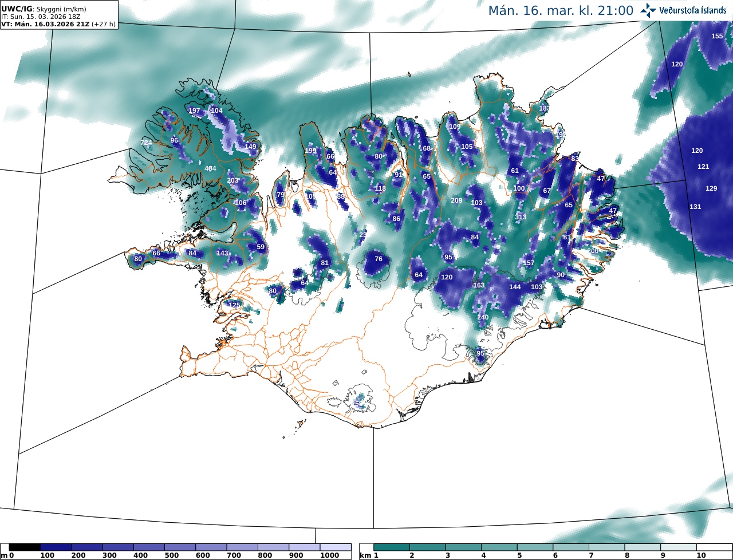
Task: Click the visibility value 61
Action: pos(515,171)
